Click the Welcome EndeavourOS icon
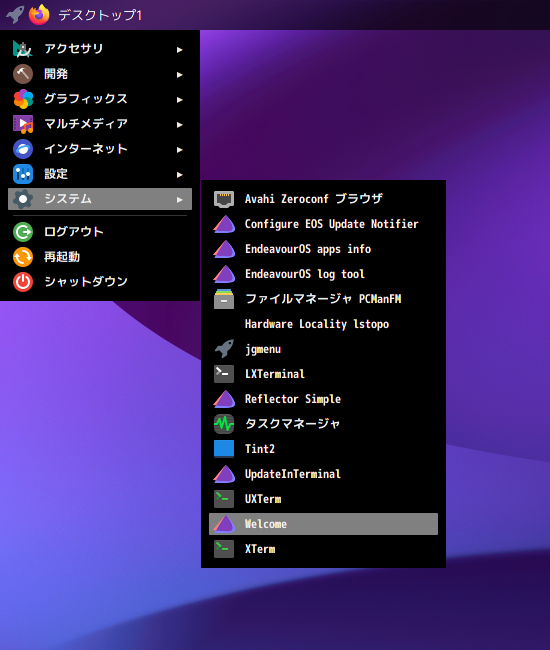550x650 pixels. click(x=224, y=524)
